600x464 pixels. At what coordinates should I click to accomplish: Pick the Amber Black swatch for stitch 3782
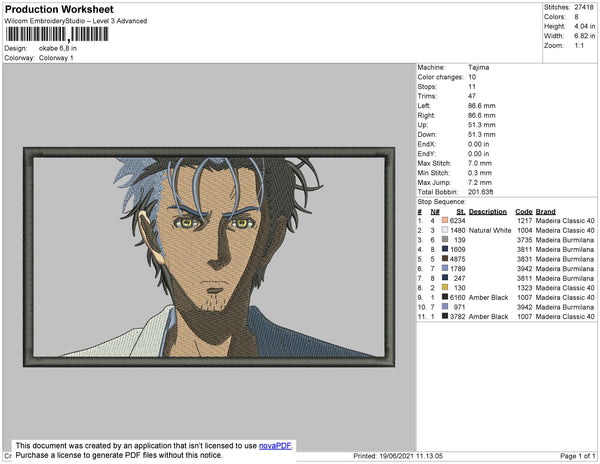click(445, 316)
